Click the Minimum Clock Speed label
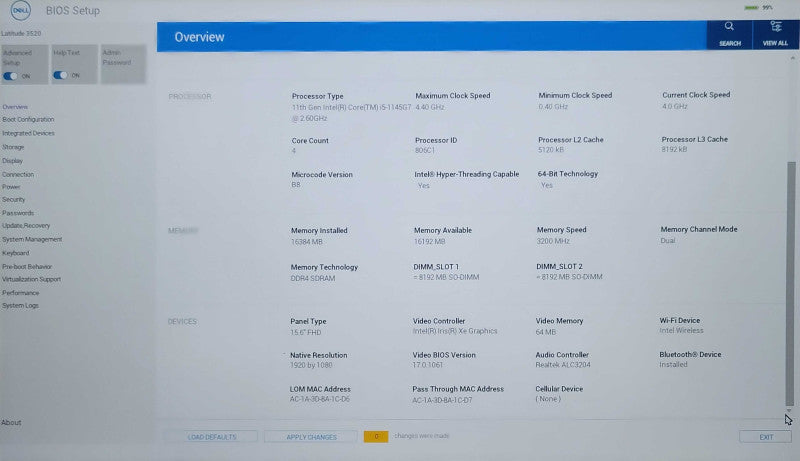Screen dimensions: 800x461 (575, 95)
